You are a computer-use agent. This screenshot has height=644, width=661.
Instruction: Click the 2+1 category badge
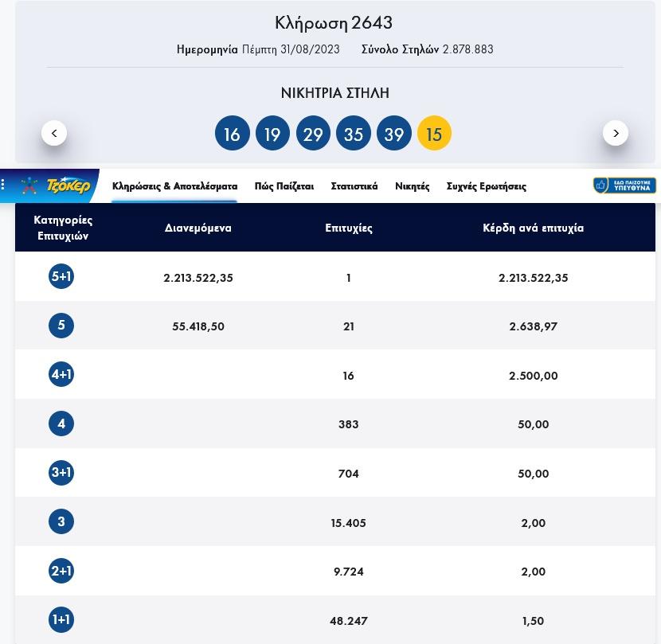[x=61, y=571]
